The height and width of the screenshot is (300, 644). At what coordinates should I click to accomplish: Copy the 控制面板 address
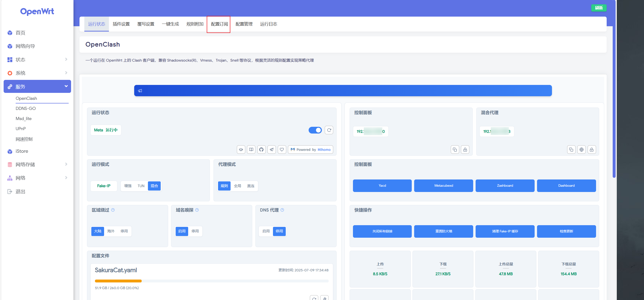tap(455, 149)
